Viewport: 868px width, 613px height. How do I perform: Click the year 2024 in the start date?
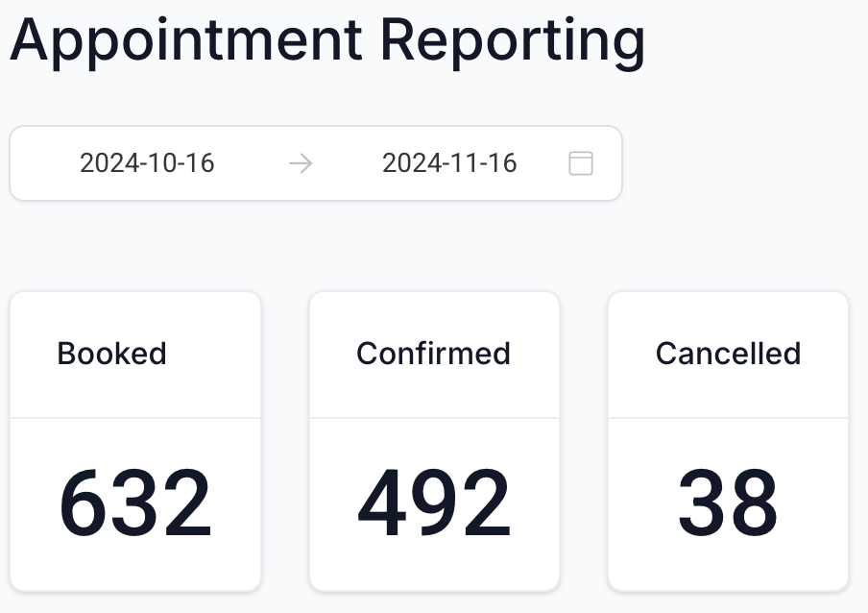pyautogui.click(x=108, y=163)
